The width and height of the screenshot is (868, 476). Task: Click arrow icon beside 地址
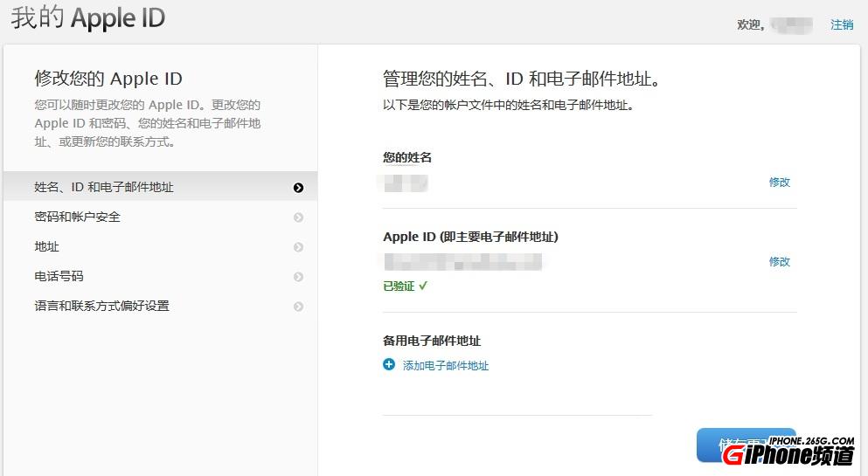(x=298, y=247)
